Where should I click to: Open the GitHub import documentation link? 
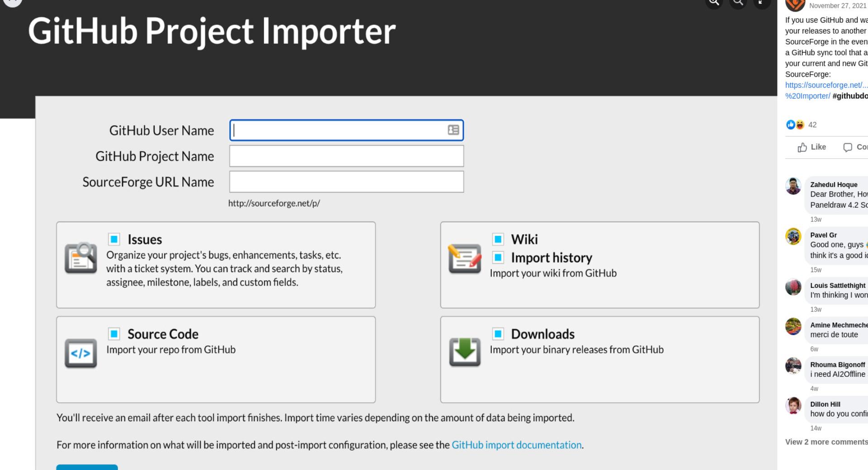pyautogui.click(x=516, y=445)
